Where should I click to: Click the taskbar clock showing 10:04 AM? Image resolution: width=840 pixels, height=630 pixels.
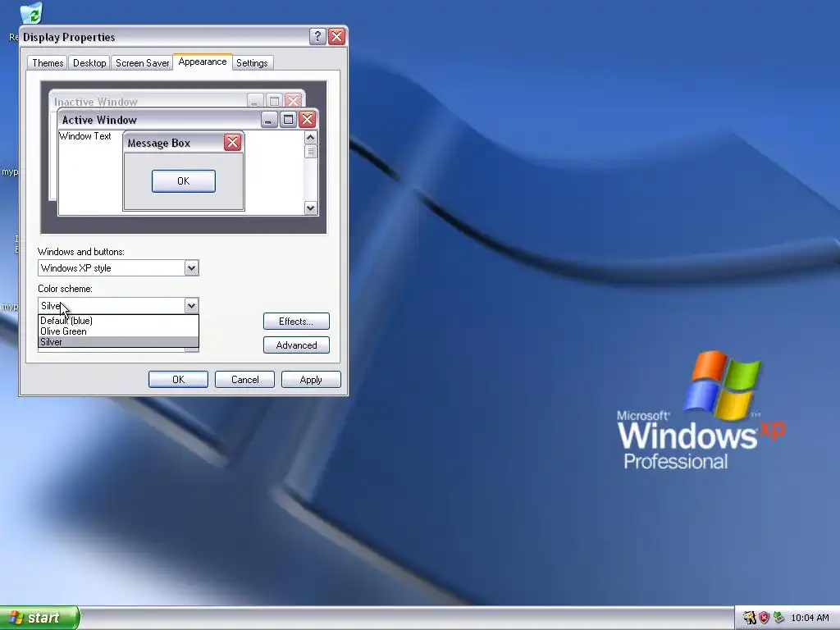pyautogui.click(x=810, y=618)
